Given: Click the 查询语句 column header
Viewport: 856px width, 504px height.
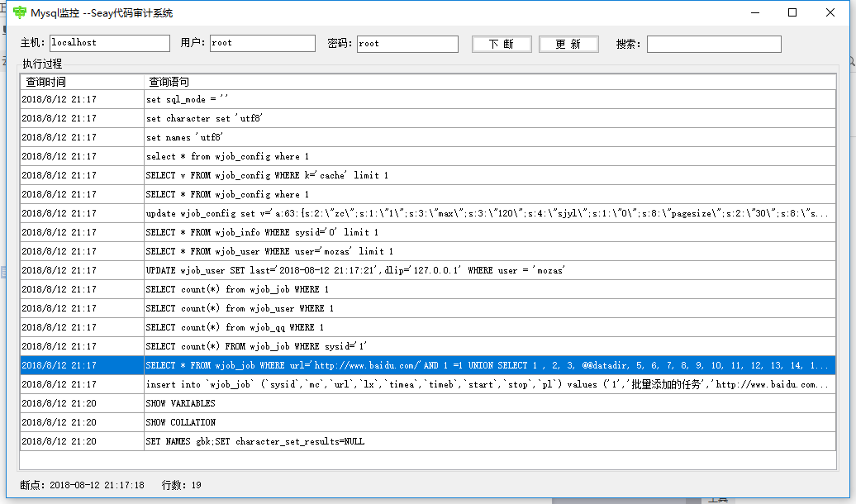Looking at the screenshot, I should pos(490,82).
